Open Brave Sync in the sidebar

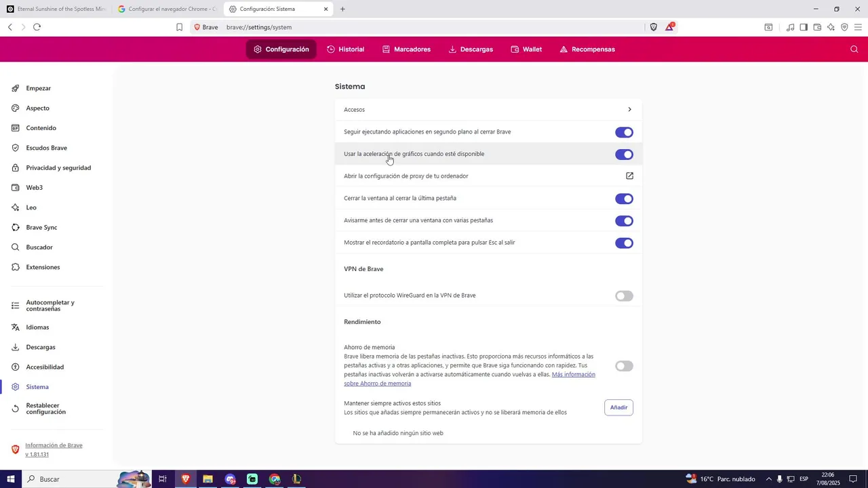[x=41, y=227]
